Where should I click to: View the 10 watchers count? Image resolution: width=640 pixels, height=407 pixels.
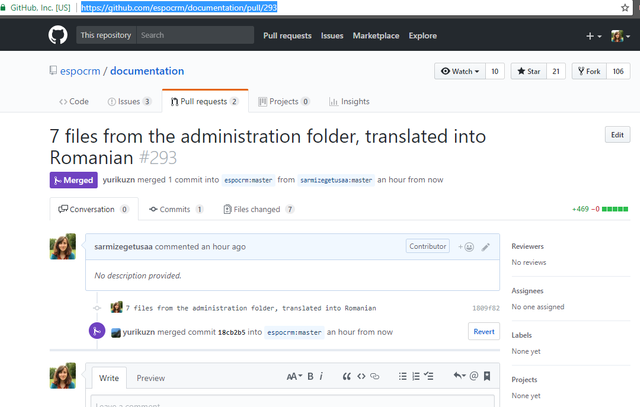pos(495,71)
